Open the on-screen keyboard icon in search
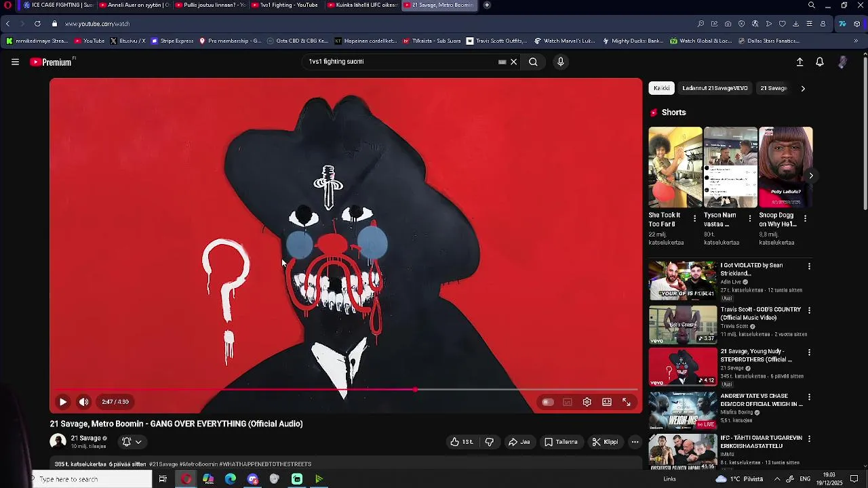This screenshot has height=488, width=868. (502, 62)
